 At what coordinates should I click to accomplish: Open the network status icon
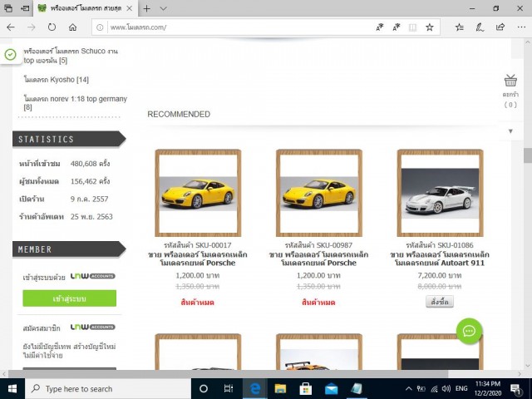(x=434, y=389)
